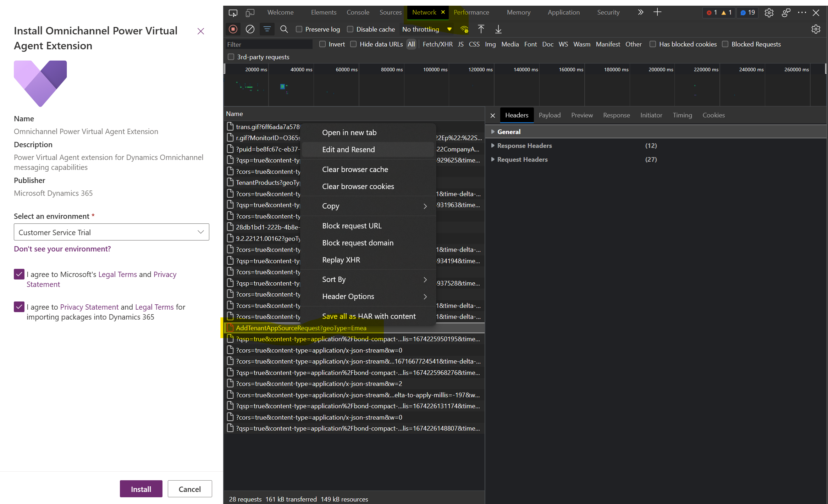The image size is (828, 504).
Task: Filter by Fetch/XHR request type
Action: click(437, 44)
